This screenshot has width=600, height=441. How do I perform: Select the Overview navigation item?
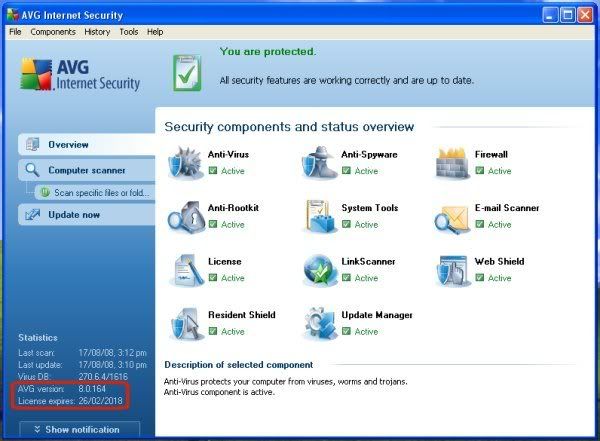[87, 144]
